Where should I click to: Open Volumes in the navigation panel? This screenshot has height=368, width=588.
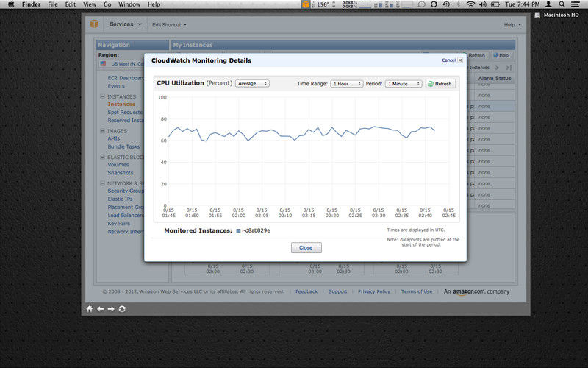coord(118,165)
